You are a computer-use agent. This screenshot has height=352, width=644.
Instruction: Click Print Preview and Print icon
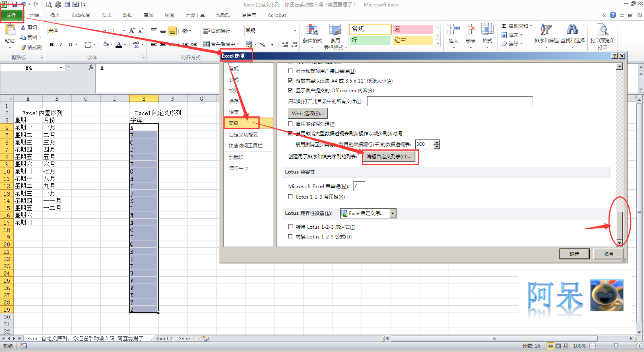tap(602, 29)
